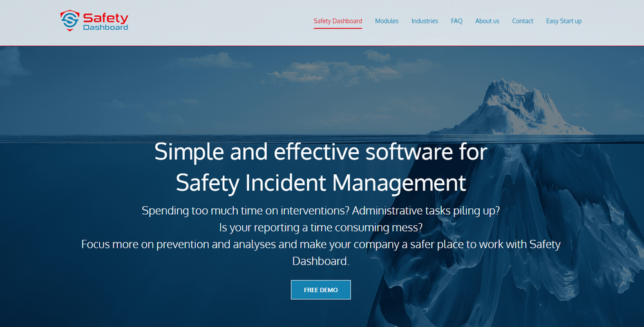Visit the About us page
The image size is (644, 327).
487,21
